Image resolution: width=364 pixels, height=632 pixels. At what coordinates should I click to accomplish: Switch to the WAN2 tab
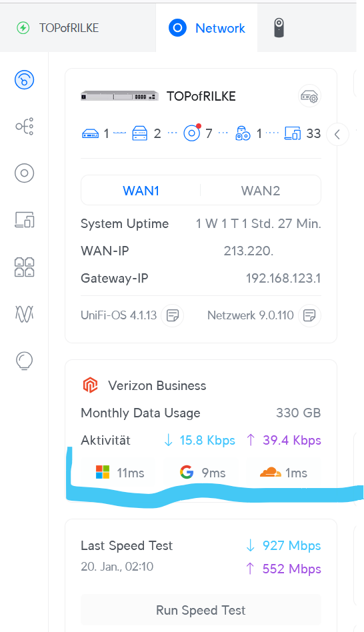tap(261, 190)
